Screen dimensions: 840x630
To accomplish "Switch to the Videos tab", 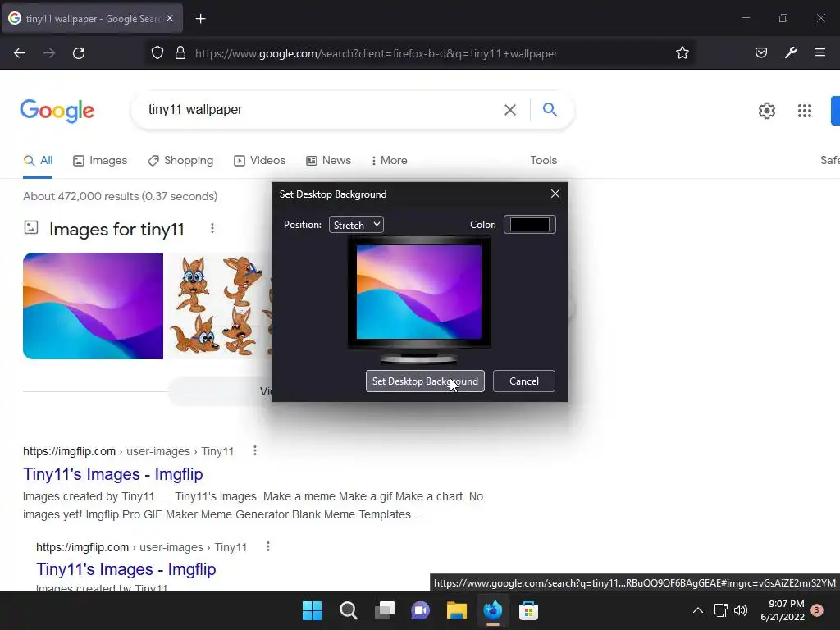I will tap(260, 160).
